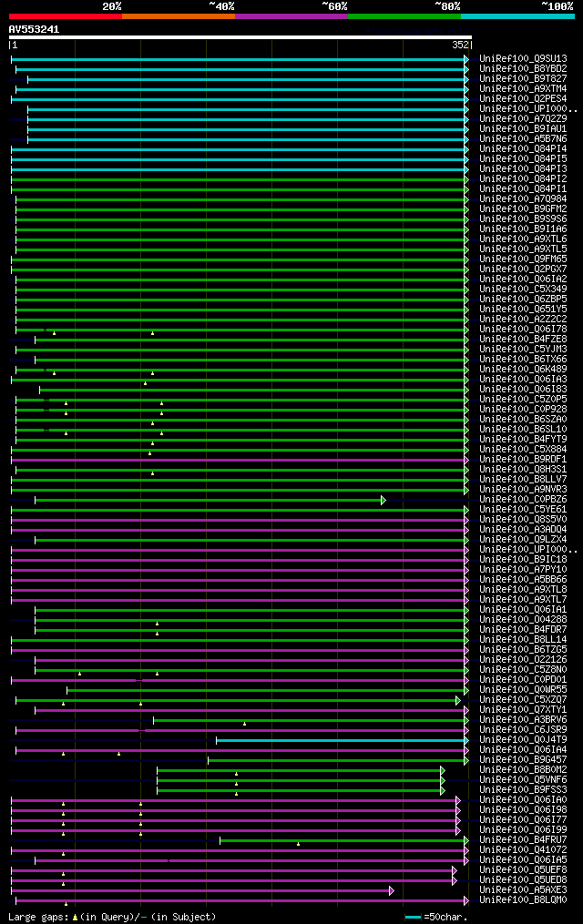This screenshot has height=924, width=583.
Task: Select the UniRef100_A9XTL7 label
Action: click(x=523, y=600)
